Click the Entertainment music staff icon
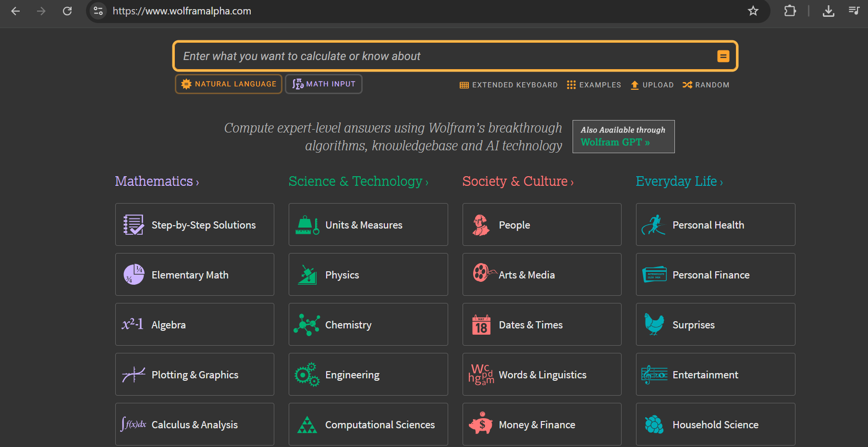This screenshot has height=447, width=868. coord(654,375)
